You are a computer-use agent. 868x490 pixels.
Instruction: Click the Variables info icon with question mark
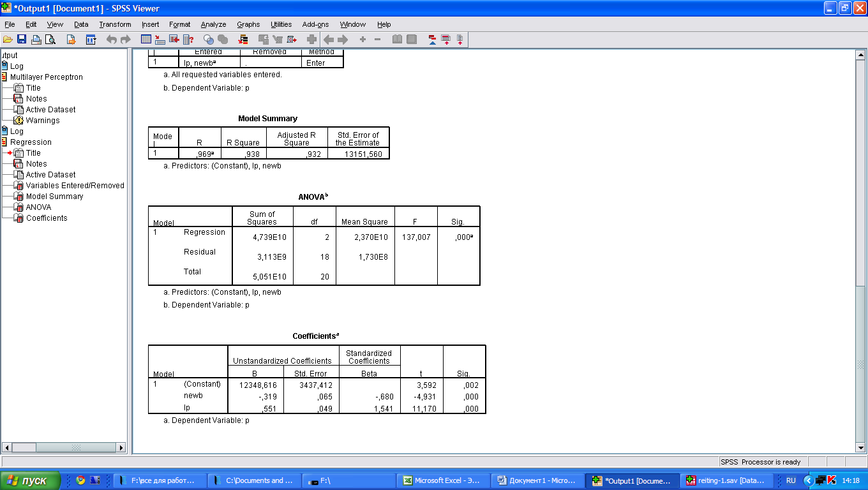point(188,40)
